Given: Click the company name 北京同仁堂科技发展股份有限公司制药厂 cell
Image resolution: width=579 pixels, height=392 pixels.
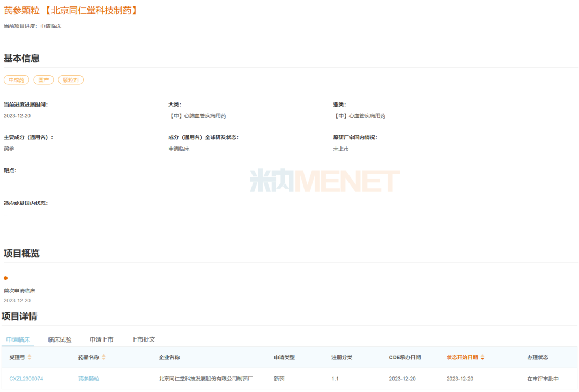Looking at the screenshot, I should (206, 379).
